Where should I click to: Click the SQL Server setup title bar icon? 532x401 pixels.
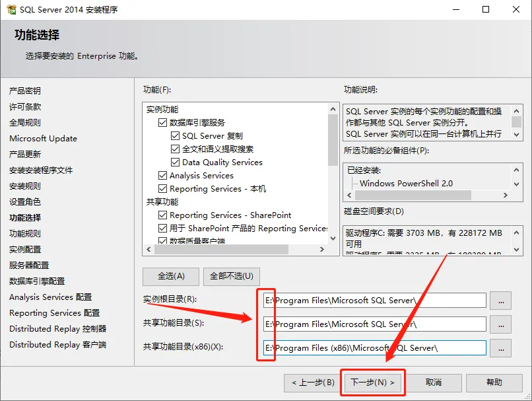coord(11,9)
